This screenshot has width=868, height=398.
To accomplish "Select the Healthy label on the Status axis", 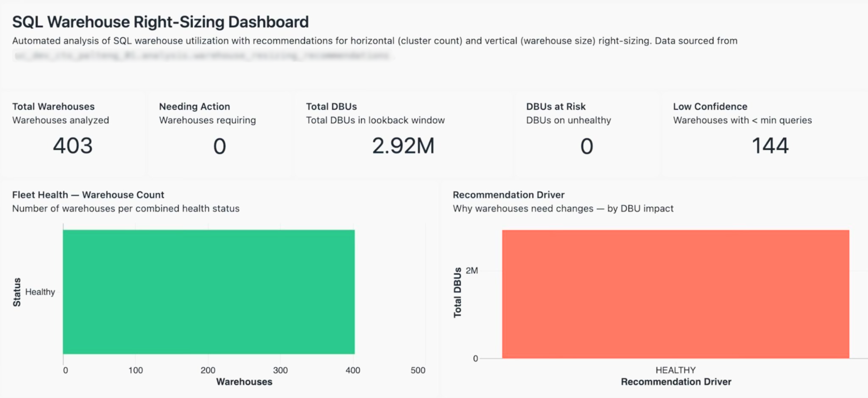I will [x=40, y=292].
